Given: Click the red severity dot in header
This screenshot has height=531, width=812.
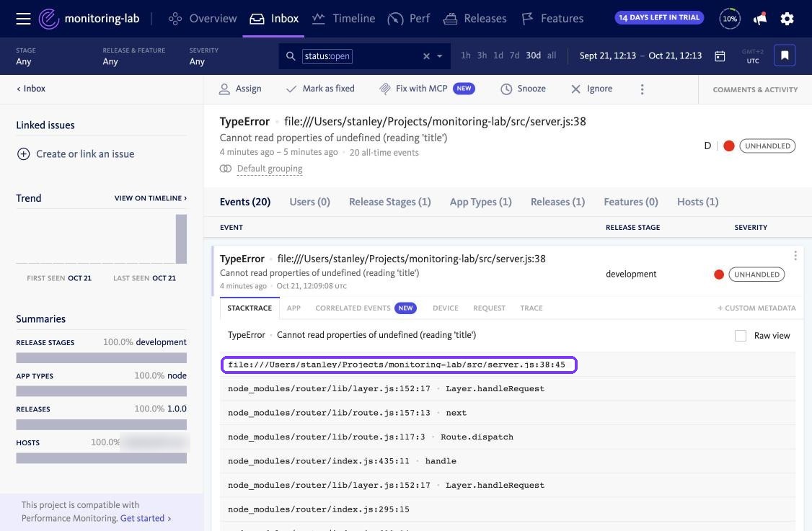Looking at the screenshot, I should [728, 146].
